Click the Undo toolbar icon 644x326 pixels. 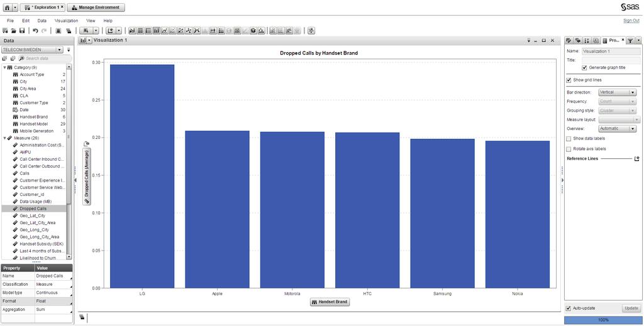35,31
